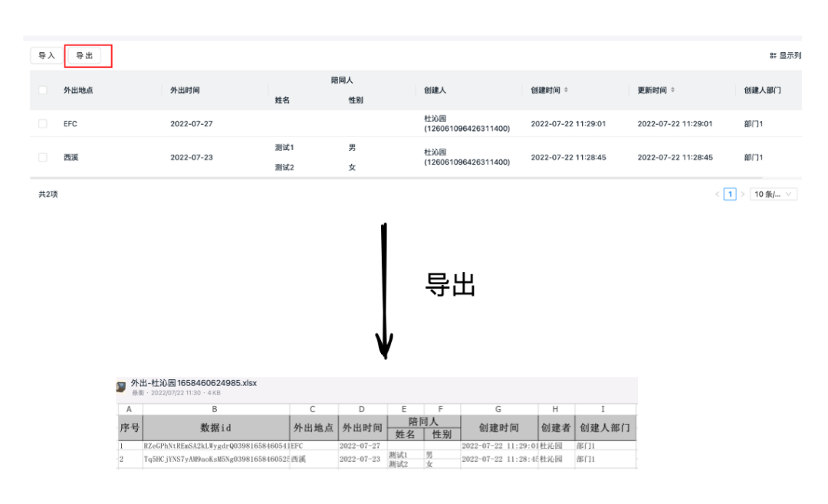Check the checkbox for the 西溪 row

43,157
